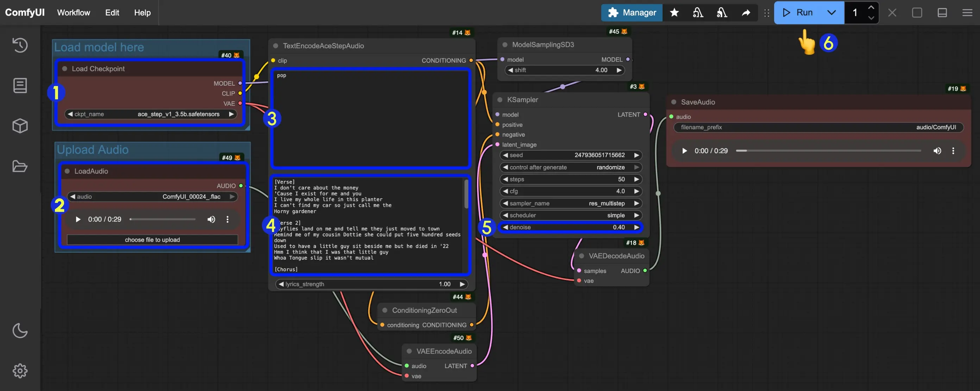Increase denoise with right arrow

point(636,227)
